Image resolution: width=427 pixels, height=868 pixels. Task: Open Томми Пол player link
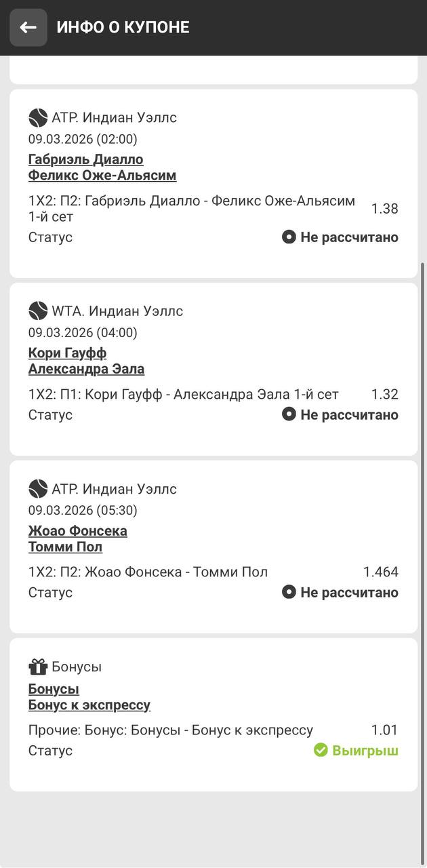[66, 547]
